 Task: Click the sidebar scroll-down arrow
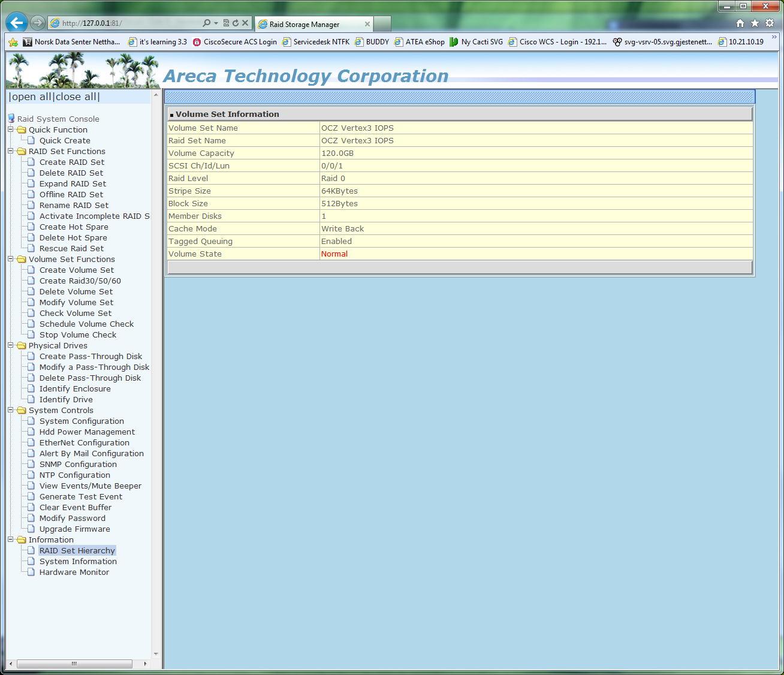(x=156, y=654)
